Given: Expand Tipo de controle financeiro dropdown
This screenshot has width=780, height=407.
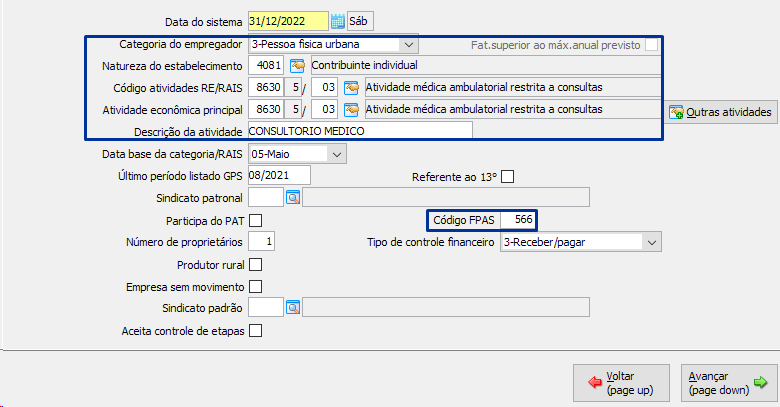Looking at the screenshot, I should (x=652, y=242).
